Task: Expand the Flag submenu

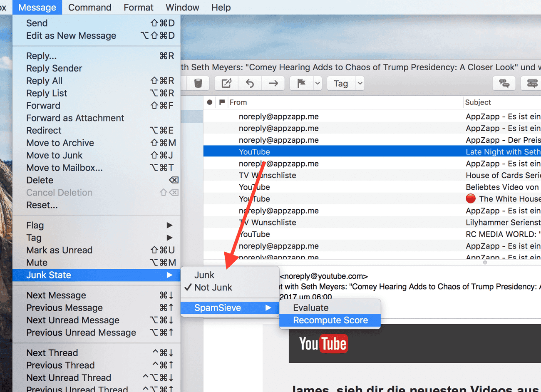Action: pos(97,226)
